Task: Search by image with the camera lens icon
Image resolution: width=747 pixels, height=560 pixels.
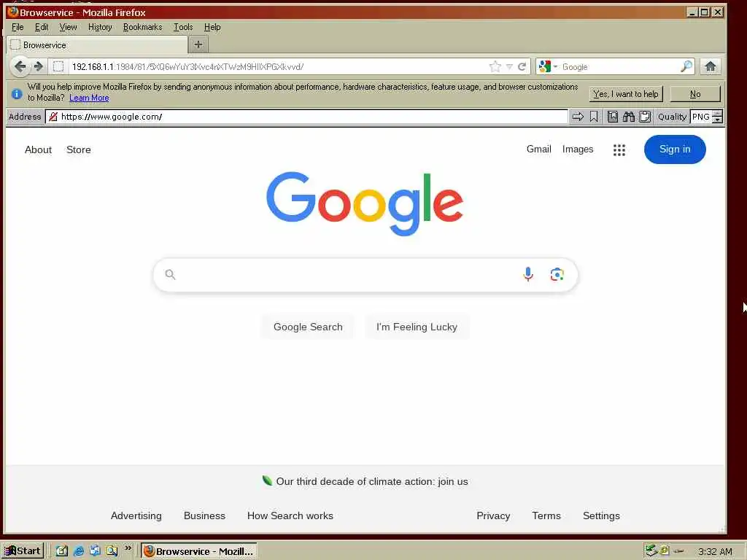Action: (557, 274)
